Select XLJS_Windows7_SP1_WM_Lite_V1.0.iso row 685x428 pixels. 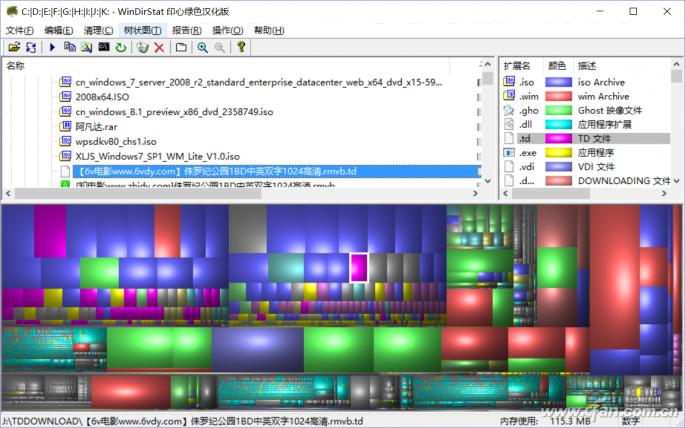tap(157, 156)
